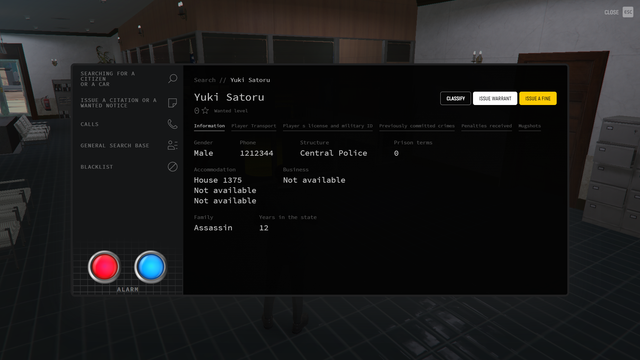This screenshot has height=360, width=640.
Task: Open Previously committed crimes tab
Action: tap(417, 126)
